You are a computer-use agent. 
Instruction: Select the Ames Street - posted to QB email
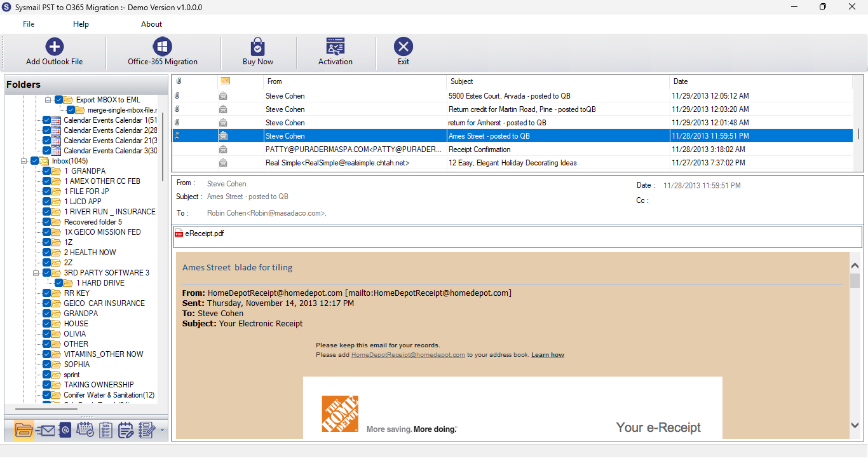(x=512, y=136)
